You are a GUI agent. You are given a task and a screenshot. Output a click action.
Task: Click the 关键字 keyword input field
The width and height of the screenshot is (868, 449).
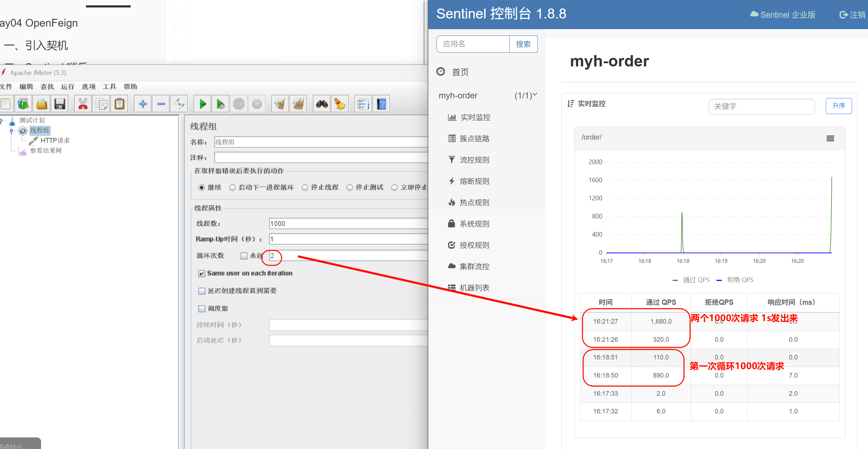(x=761, y=106)
